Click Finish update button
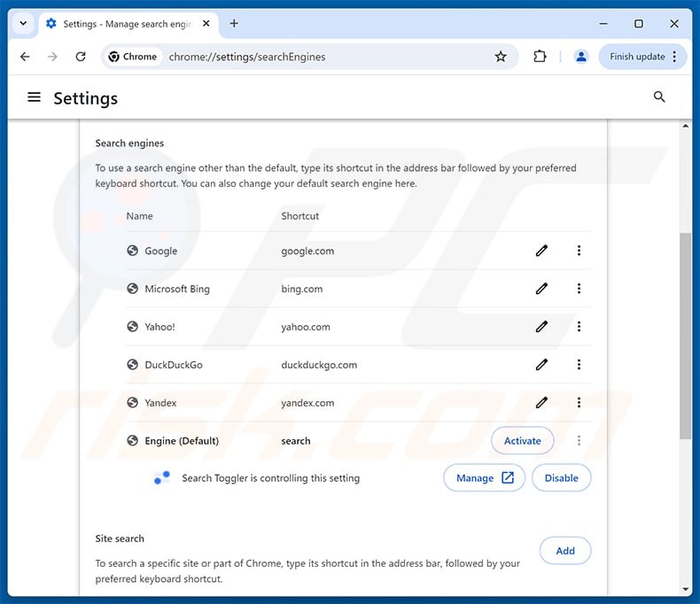 [637, 57]
